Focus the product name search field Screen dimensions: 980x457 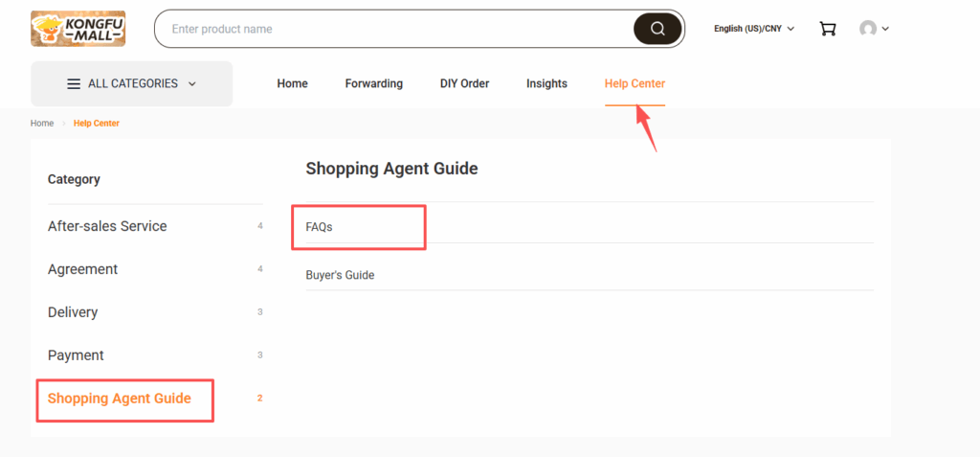coord(392,29)
